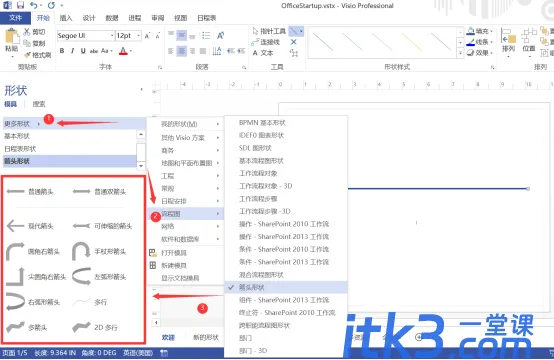Screen dimensions: 554x360
Task: Select the Line drawing tool
Action: point(293,31)
